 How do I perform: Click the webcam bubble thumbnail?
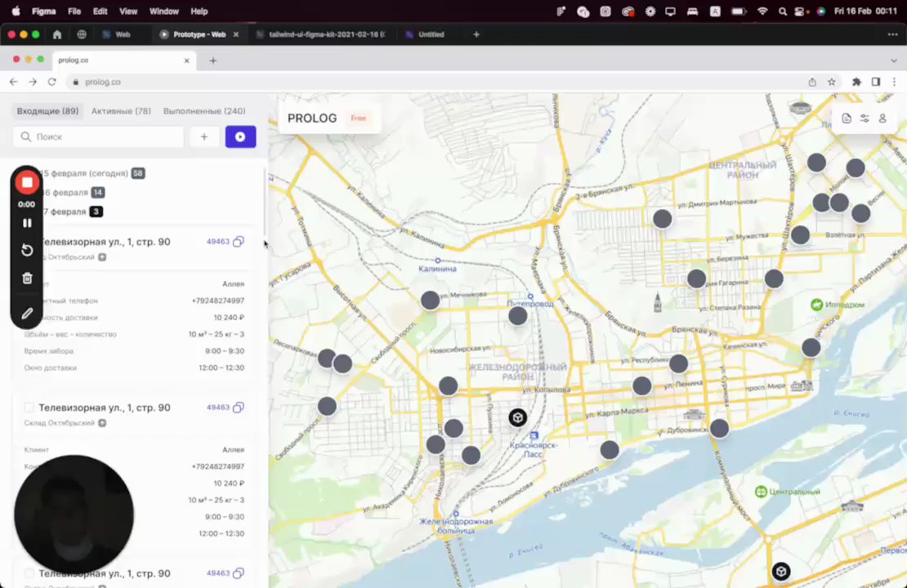(74, 514)
